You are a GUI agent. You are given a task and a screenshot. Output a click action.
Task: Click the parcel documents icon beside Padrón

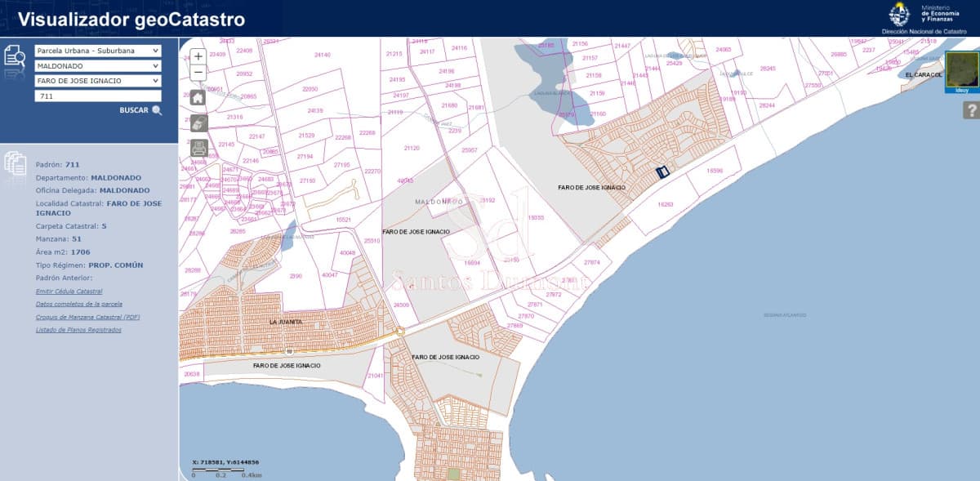[15, 163]
